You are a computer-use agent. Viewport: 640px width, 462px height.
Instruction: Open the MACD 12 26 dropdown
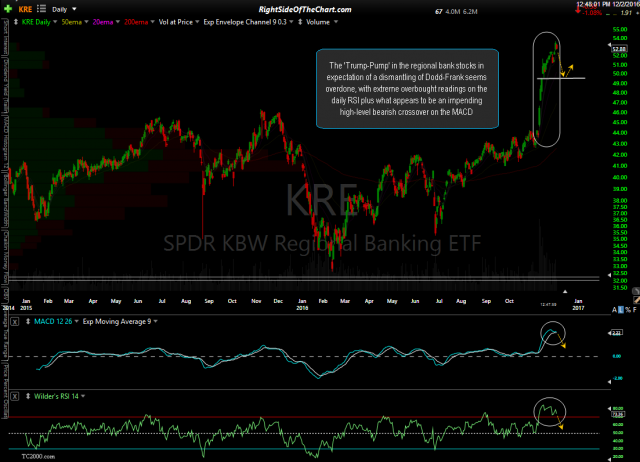pyautogui.click(x=76, y=322)
